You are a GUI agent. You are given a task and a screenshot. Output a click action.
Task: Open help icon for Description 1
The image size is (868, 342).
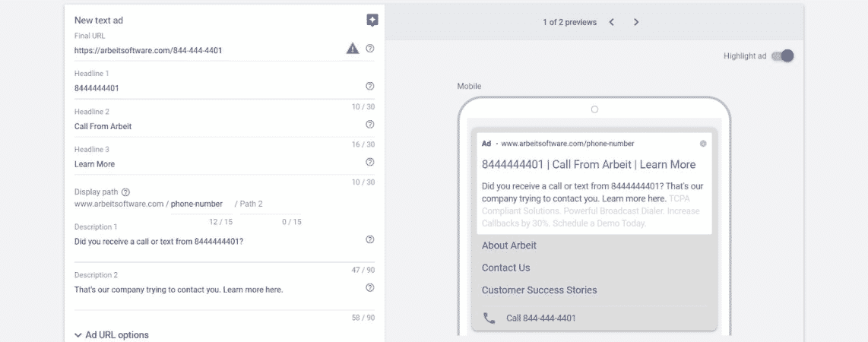[x=370, y=239]
